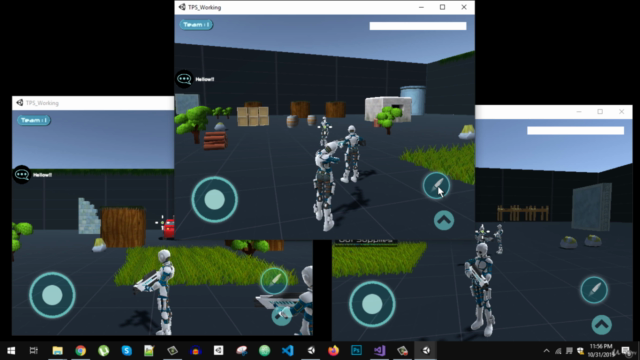Click the Unity logo in left window's title bar
Image resolution: width=640 pixels, height=360 pixels.
click(20, 103)
